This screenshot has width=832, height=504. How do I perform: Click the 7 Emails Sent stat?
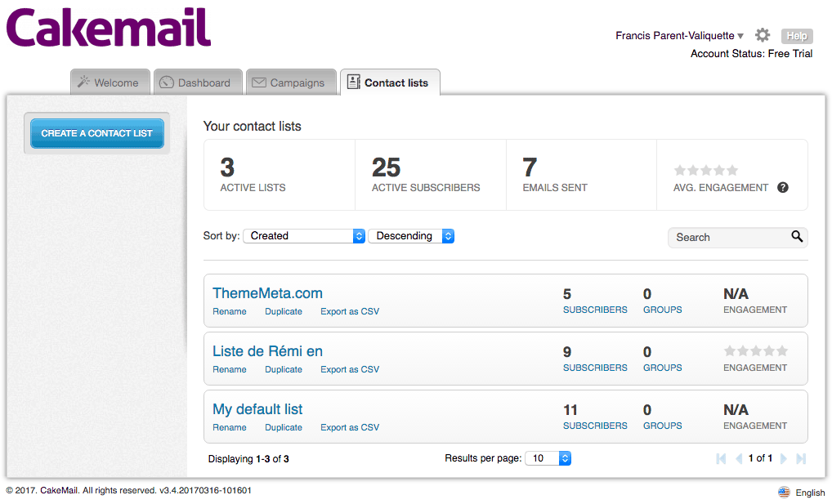(582, 175)
